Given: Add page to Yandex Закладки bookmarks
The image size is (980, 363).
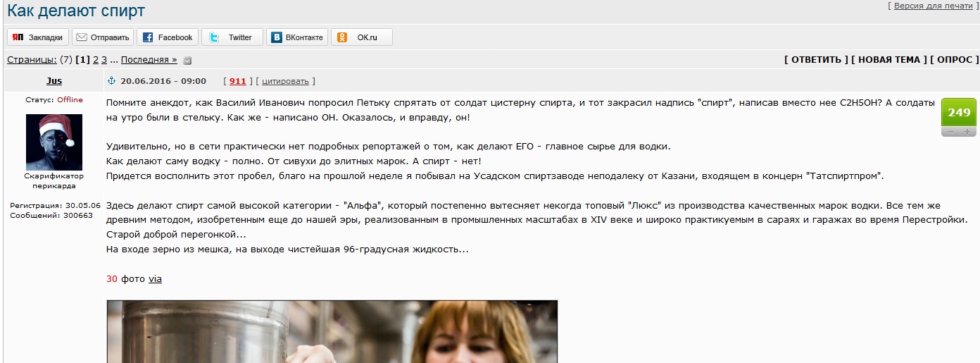Looking at the screenshot, I should click(38, 37).
